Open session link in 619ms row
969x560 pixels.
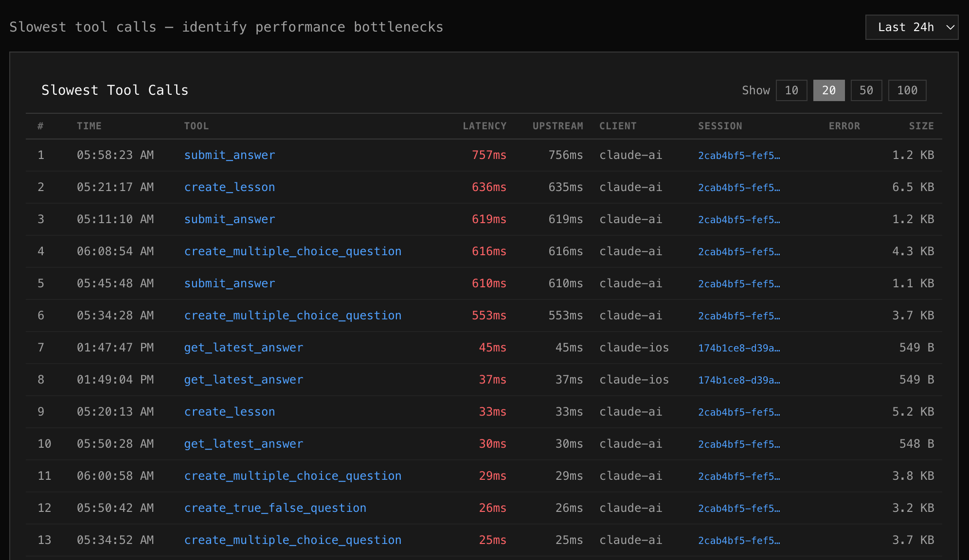coord(739,220)
